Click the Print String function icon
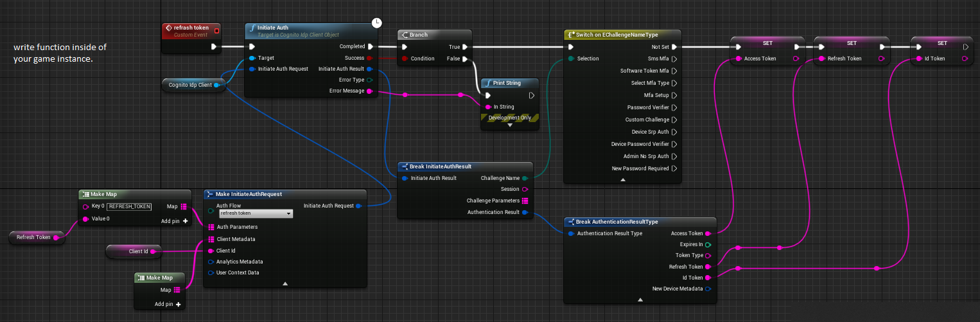The height and width of the screenshot is (322, 980). [488, 84]
